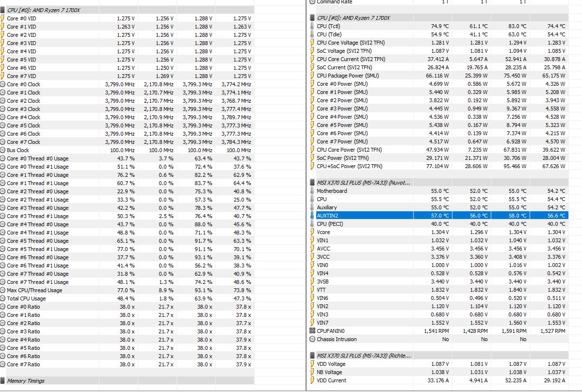Select the Core #5 Thread #0 Usage row
This screenshot has width=582, height=392.
[x=127, y=241]
